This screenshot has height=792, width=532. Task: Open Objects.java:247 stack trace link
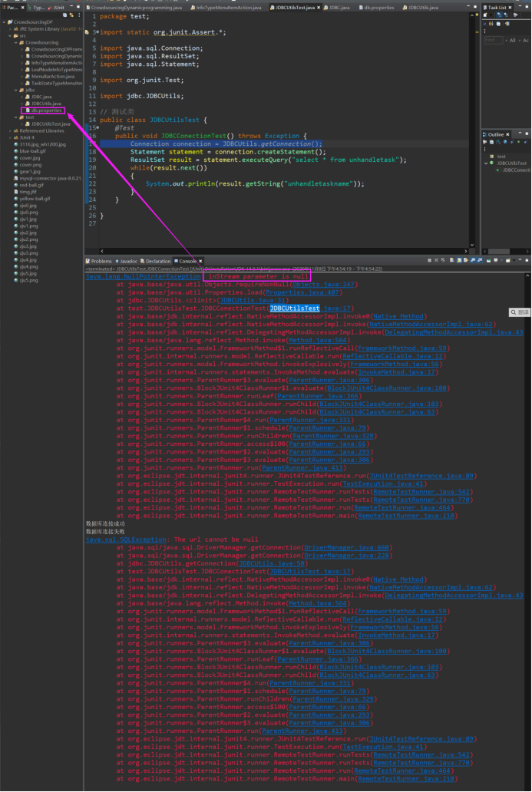324,285
